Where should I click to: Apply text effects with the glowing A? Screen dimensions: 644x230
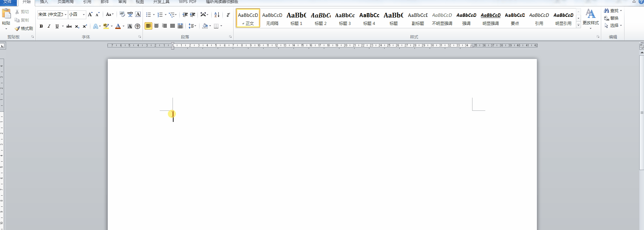[x=96, y=26]
